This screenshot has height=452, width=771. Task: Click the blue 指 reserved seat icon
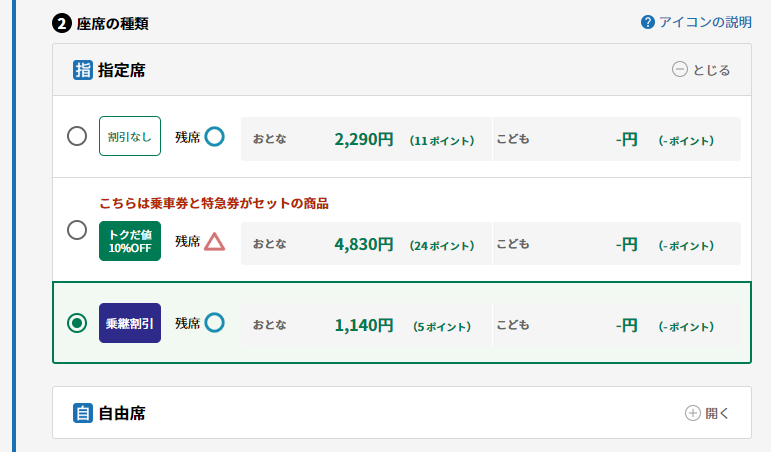[x=83, y=70]
